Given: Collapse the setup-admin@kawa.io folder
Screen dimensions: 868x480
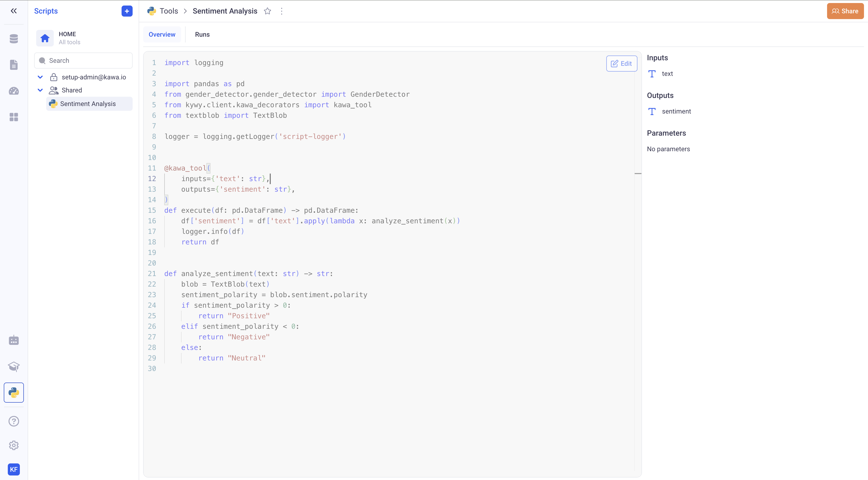Looking at the screenshot, I should 40,77.
